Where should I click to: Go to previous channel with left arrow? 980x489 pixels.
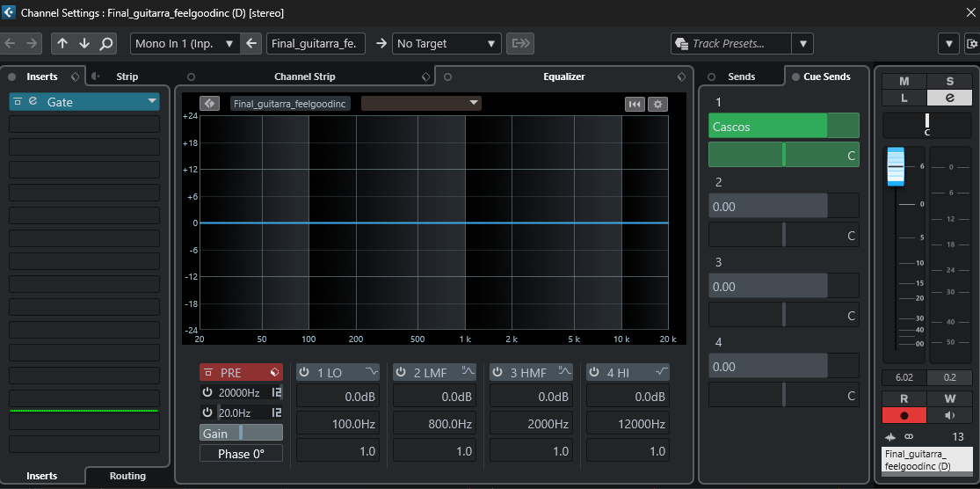click(x=10, y=43)
